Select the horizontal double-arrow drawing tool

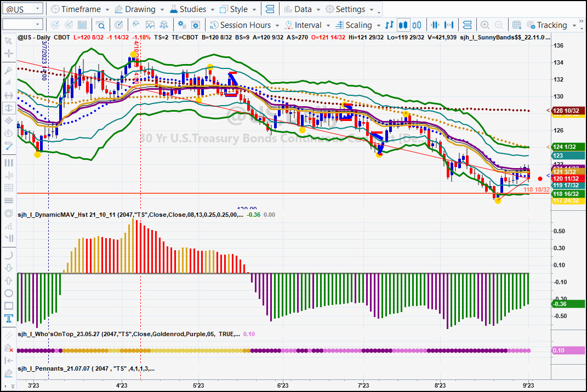point(8,95)
